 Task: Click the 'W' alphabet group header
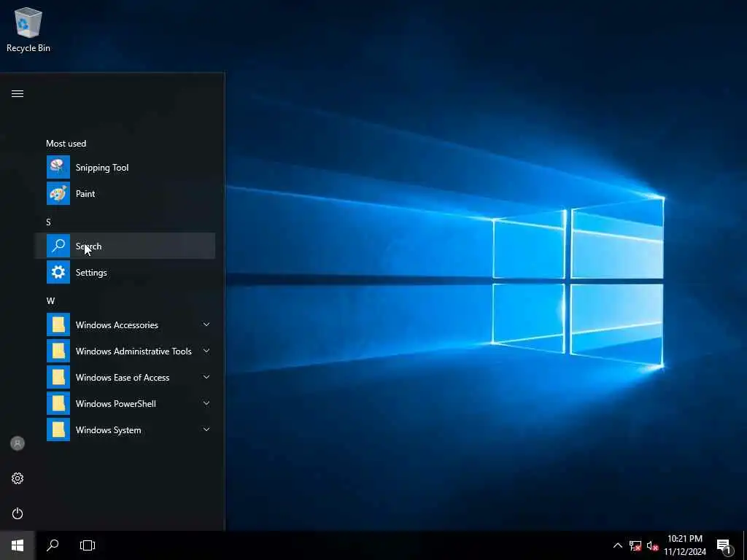50,301
